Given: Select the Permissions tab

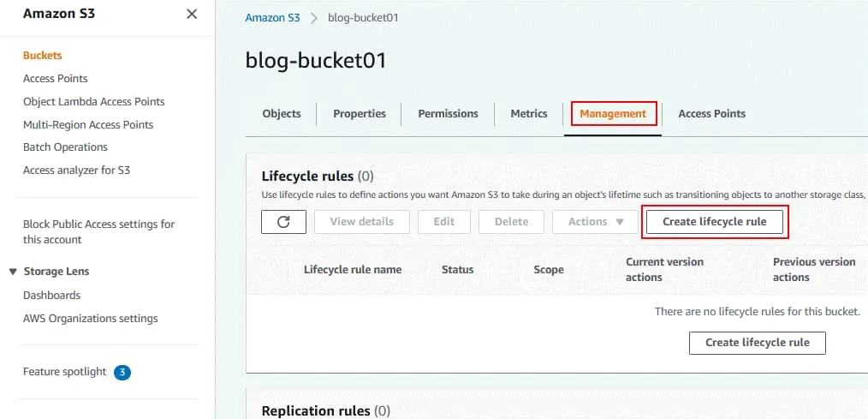Looking at the screenshot, I should pos(448,113).
